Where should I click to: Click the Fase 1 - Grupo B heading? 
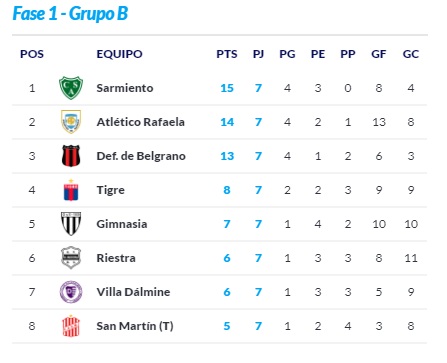pyautogui.click(x=70, y=14)
